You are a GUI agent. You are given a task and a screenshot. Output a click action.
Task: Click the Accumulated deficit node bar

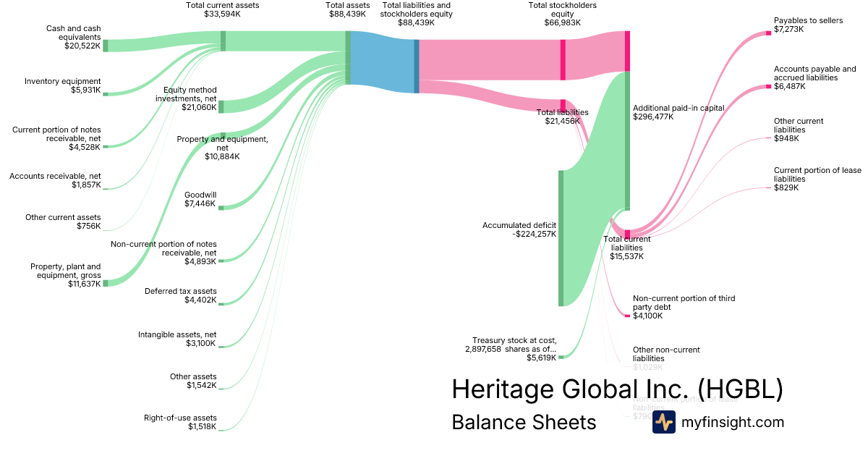pos(561,238)
